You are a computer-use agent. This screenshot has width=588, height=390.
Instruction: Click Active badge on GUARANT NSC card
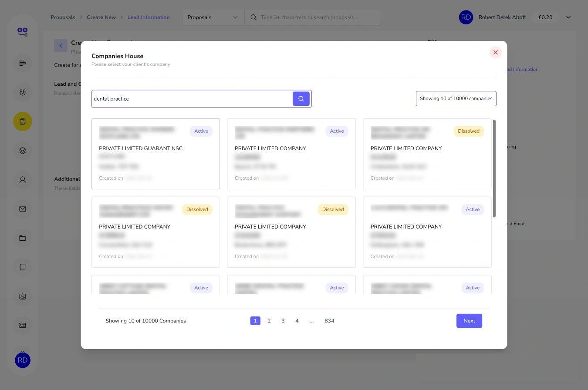201,131
